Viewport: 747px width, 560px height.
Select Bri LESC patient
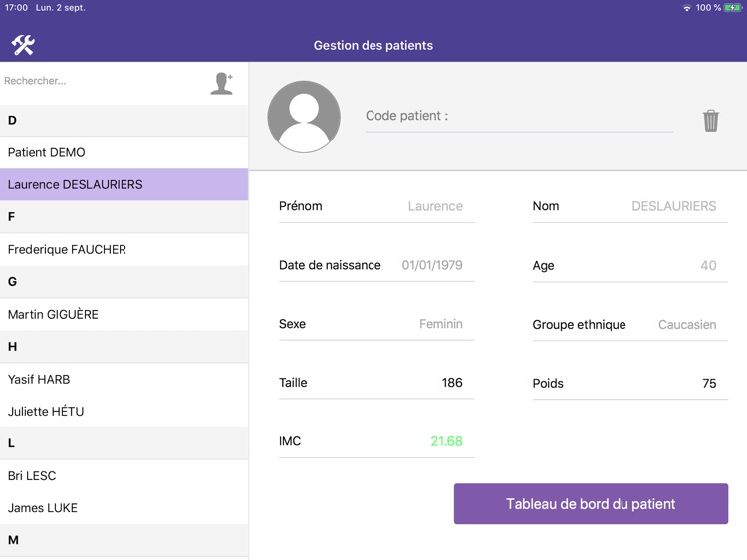124,475
